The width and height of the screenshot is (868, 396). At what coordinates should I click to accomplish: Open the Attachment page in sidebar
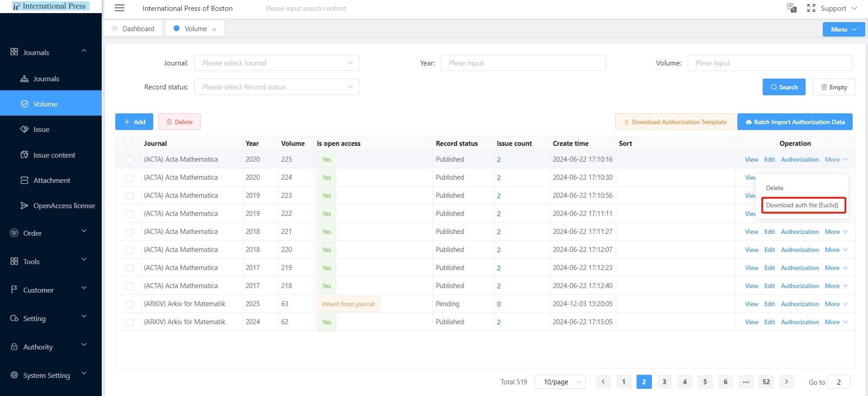pyautogui.click(x=51, y=180)
